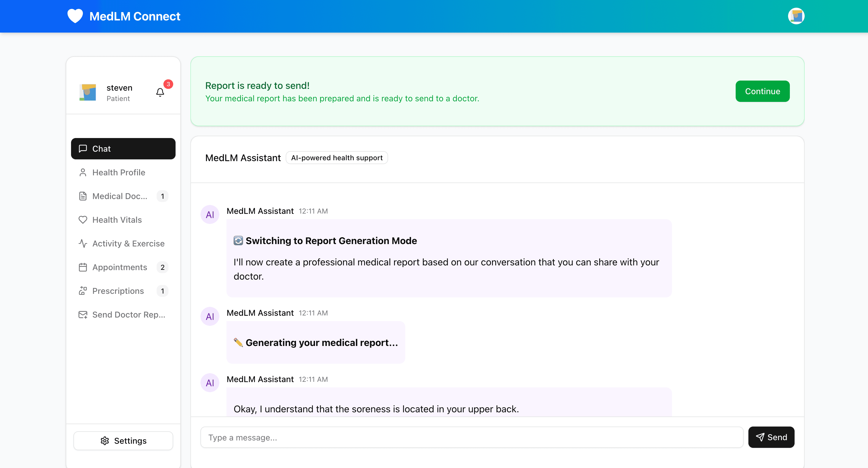Click the notification bell icon

click(x=160, y=92)
